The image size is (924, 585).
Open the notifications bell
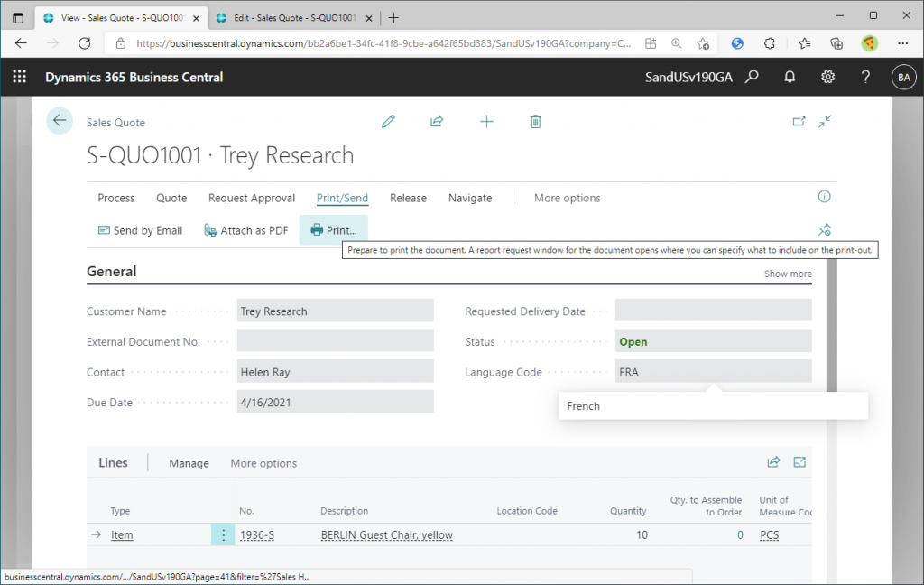point(790,77)
